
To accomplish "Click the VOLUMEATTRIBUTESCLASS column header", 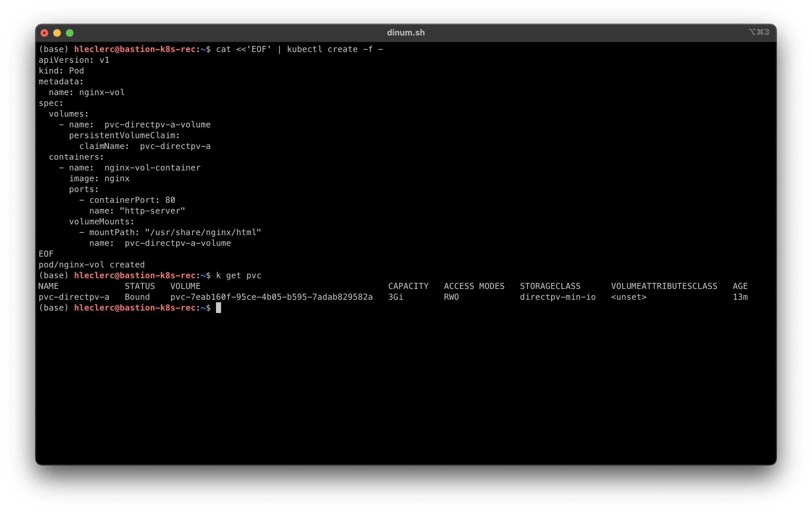I will [x=664, y=286].
